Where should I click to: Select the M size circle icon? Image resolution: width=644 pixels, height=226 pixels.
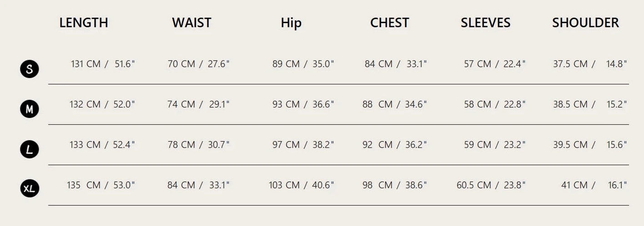pyautogui.click(x=30, y=109)
